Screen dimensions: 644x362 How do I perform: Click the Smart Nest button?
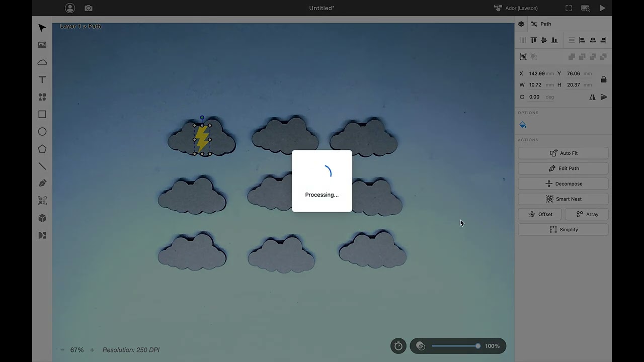(x=563, y=199)
